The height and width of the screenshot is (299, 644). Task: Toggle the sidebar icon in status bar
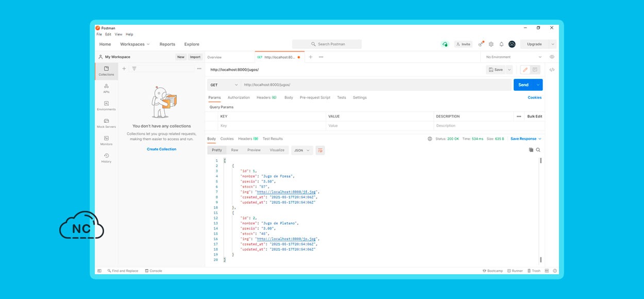coord(99,271)
